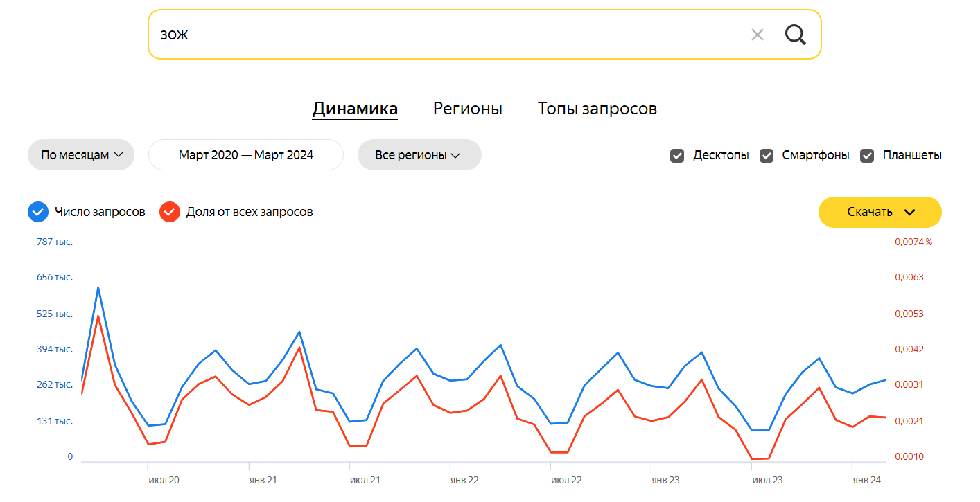Screen dimensions: 980x502
Task: Click the '0,0074 %' right axis value
Action: coord(913,242)
